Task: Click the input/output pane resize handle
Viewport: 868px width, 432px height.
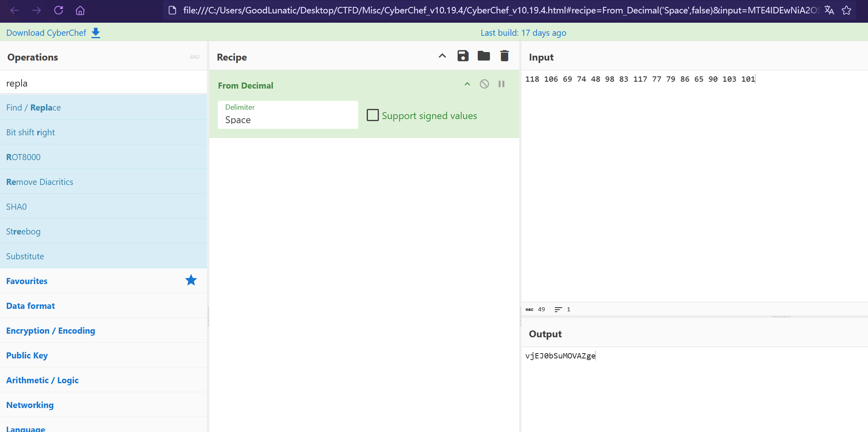Action: click(781, 317)
